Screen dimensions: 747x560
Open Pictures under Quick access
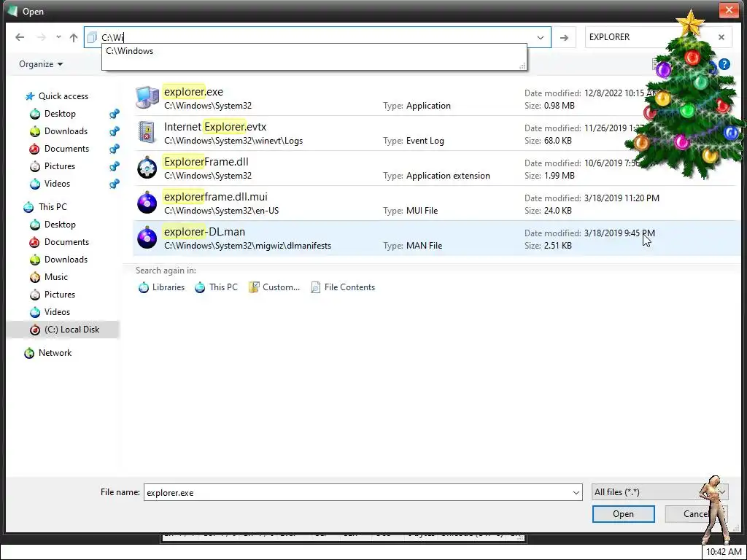click(x=60, y=166)
